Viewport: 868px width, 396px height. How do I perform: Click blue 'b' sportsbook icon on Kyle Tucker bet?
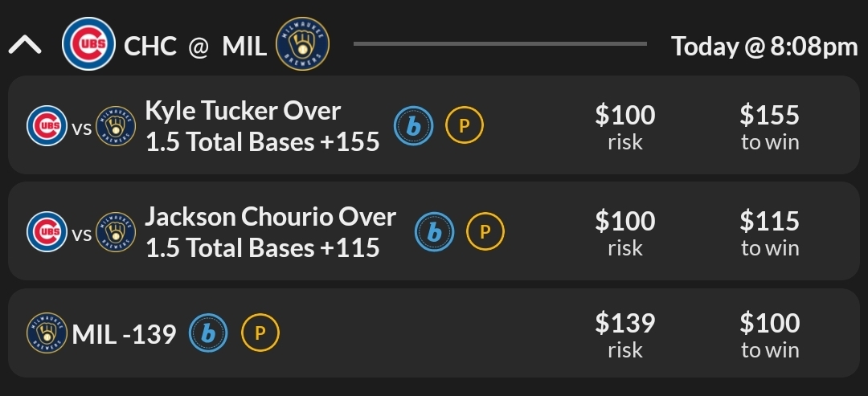tap(413, 125)
